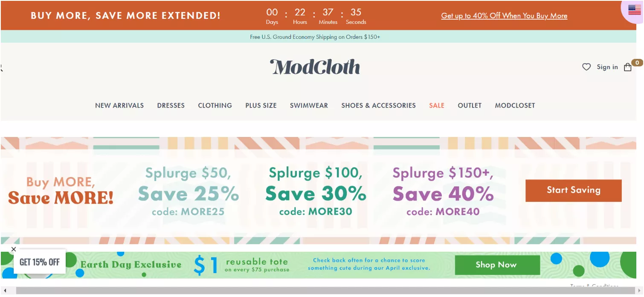Open the New Arrivals menu
Image resolution: width=644 pixels, height=297 pixels.
119,105
